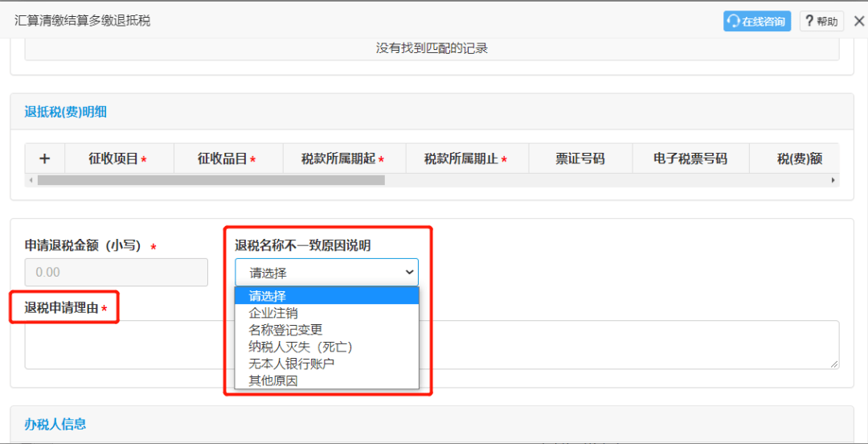Click the horizontal scrollbar thumb in table
The height and width of the screenshot is (444, 868).
(211, 180)
